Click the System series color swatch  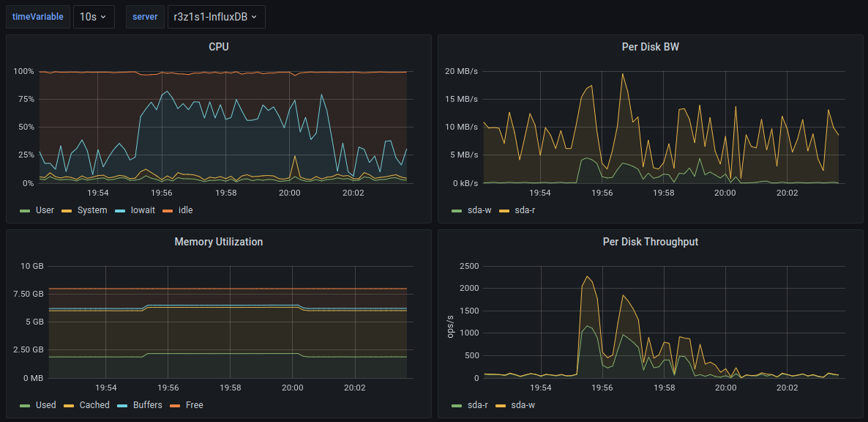(67, 210)
